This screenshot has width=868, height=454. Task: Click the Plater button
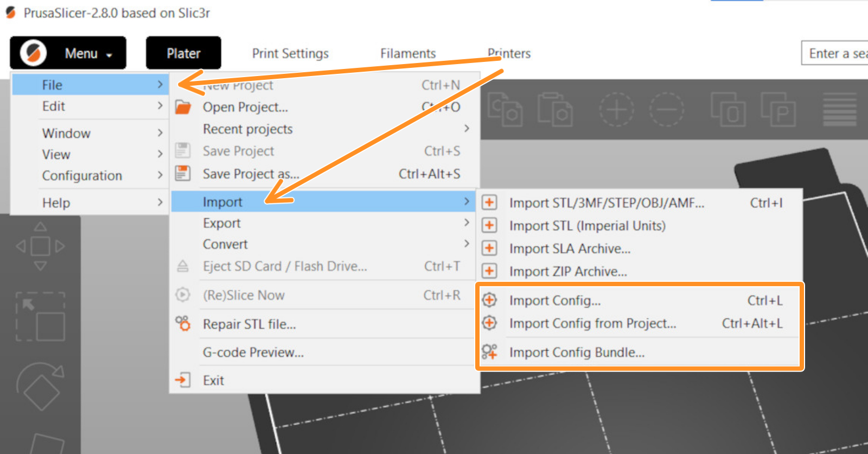(x=183, y=53)
